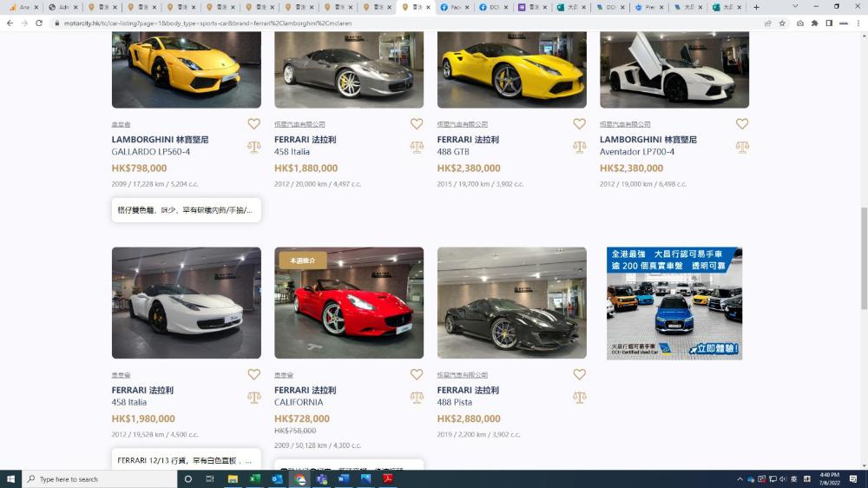Open the grey Ferrari 458 Italia photo

click(x=349, y=69)
